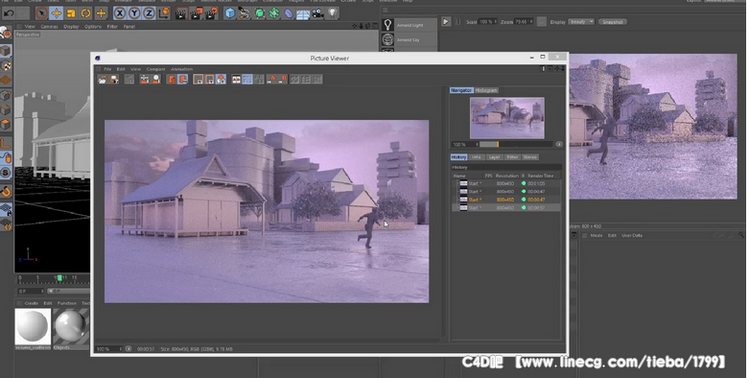Image resolution: width=750 pixels, height=378 pixels.
Task: Open viewport View menu
Action: click(30, 27)
